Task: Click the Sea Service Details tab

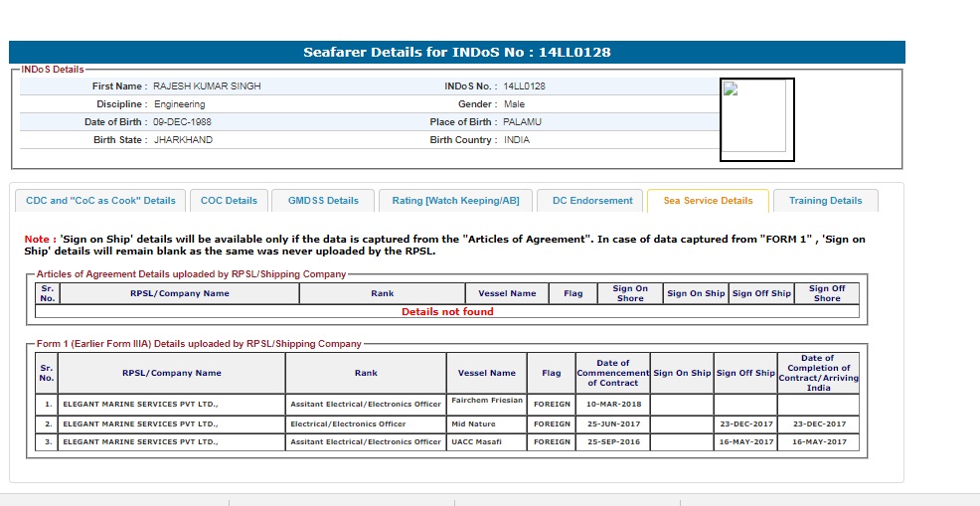Action: coord(708,201)
